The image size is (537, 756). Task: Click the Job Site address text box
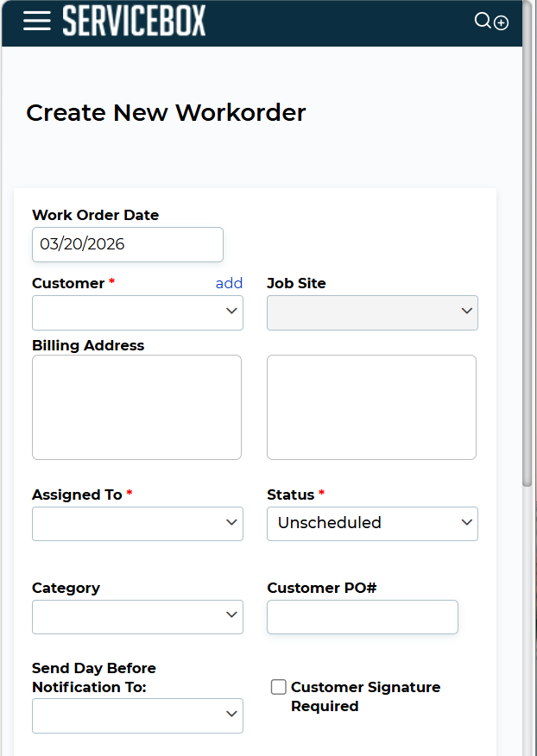[x=371, y=406]
